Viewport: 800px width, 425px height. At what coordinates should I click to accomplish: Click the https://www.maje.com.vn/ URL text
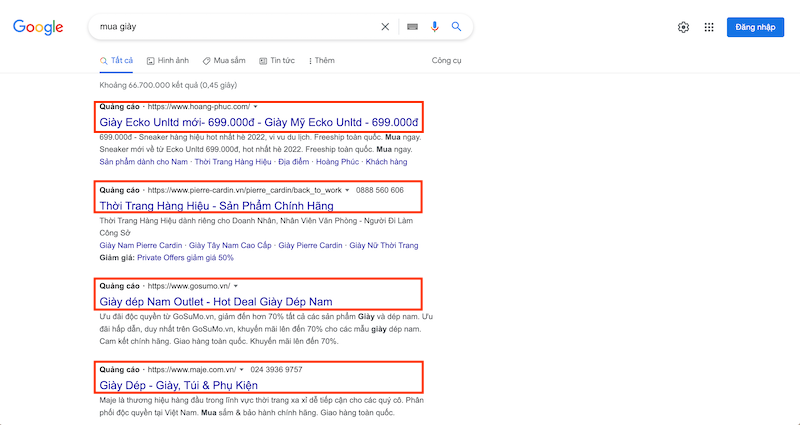(192, 369)
